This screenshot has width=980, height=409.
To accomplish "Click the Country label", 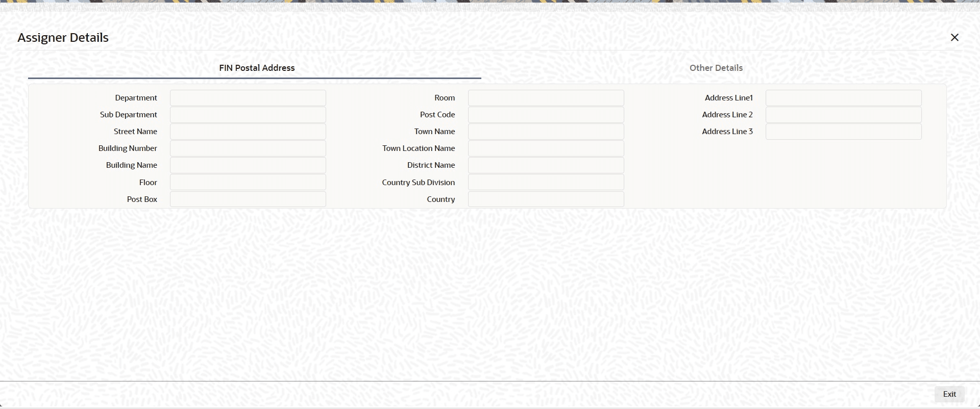I will point(440,199).
